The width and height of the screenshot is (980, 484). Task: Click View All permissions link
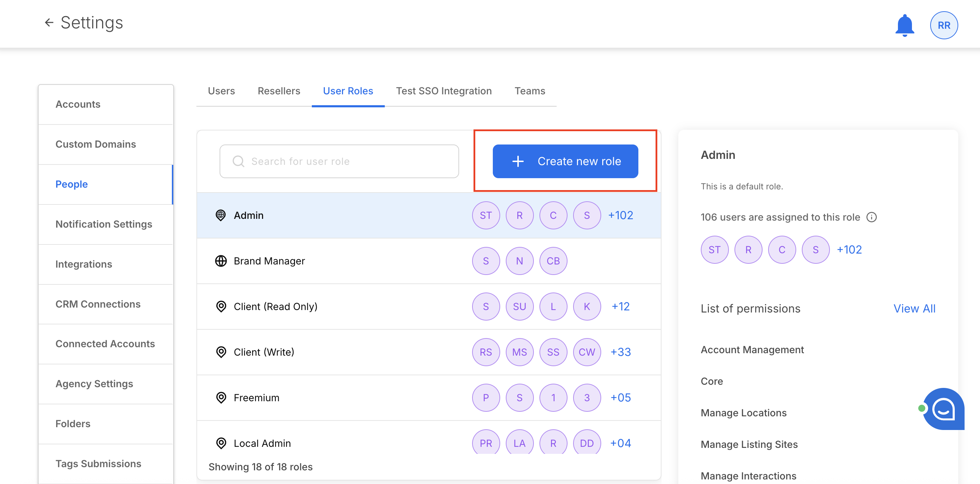(x=914, y=309)
